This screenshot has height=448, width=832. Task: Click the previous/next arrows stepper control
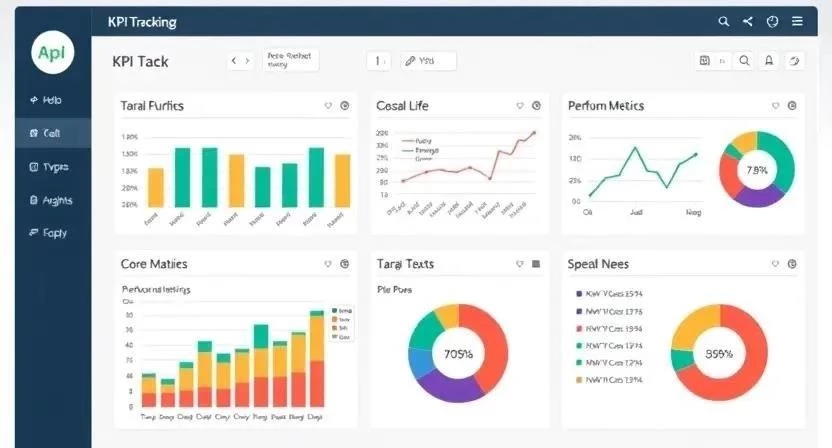coord(240,61)
